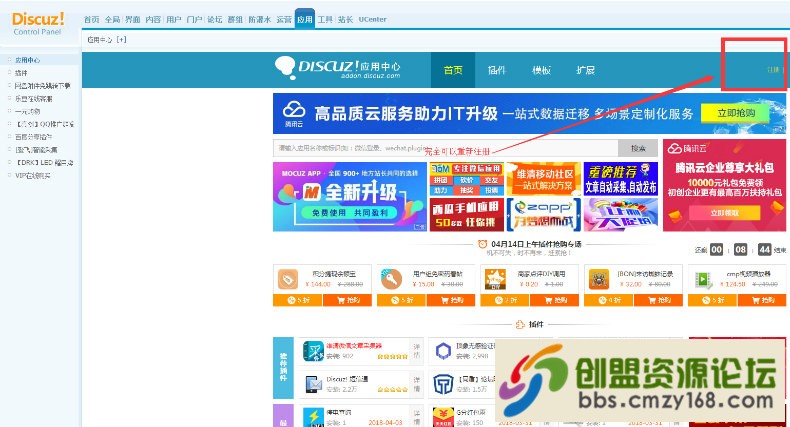
Task: Click 抢购 cart button for ¥144.00 plugin
Action: (348, 300)
